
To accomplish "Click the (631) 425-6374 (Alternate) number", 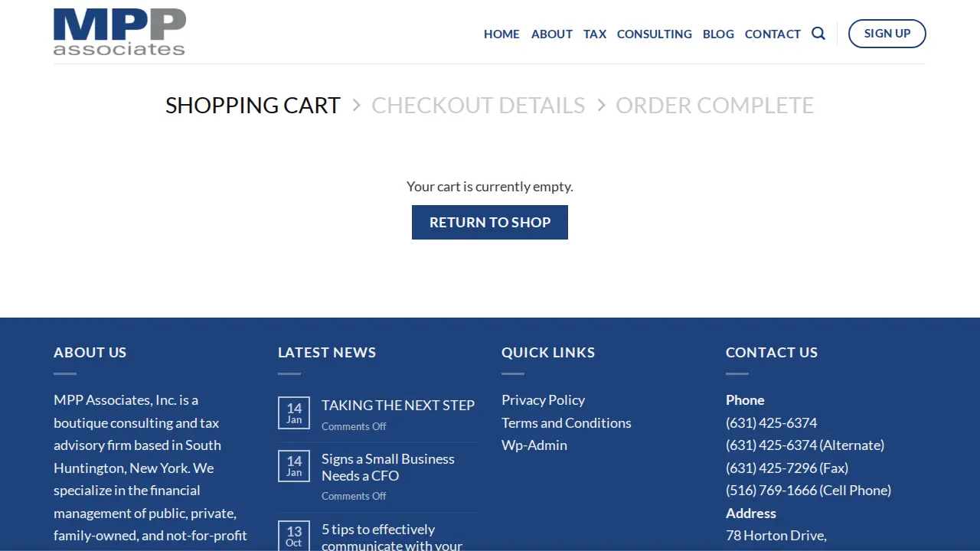I will [x=805, y=445].
